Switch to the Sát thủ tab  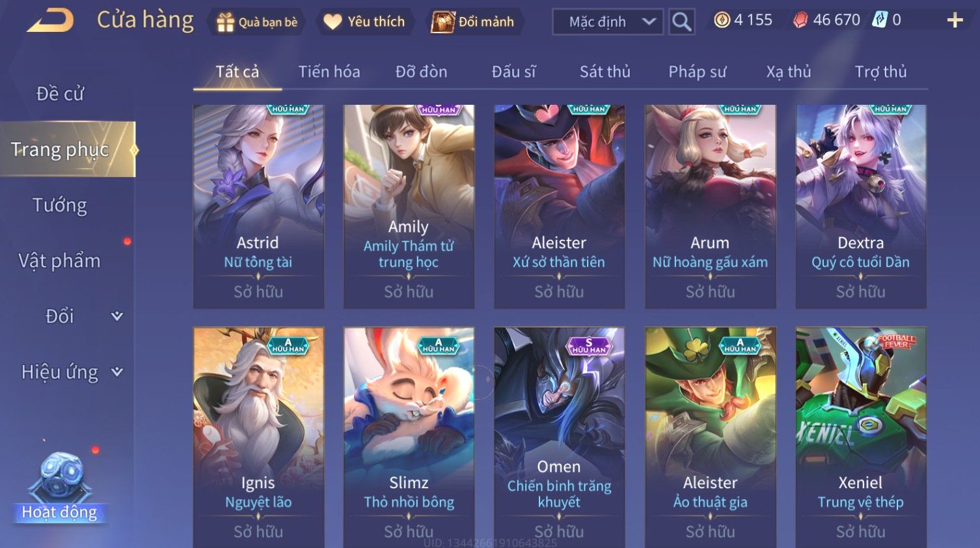tap(605, 72)
